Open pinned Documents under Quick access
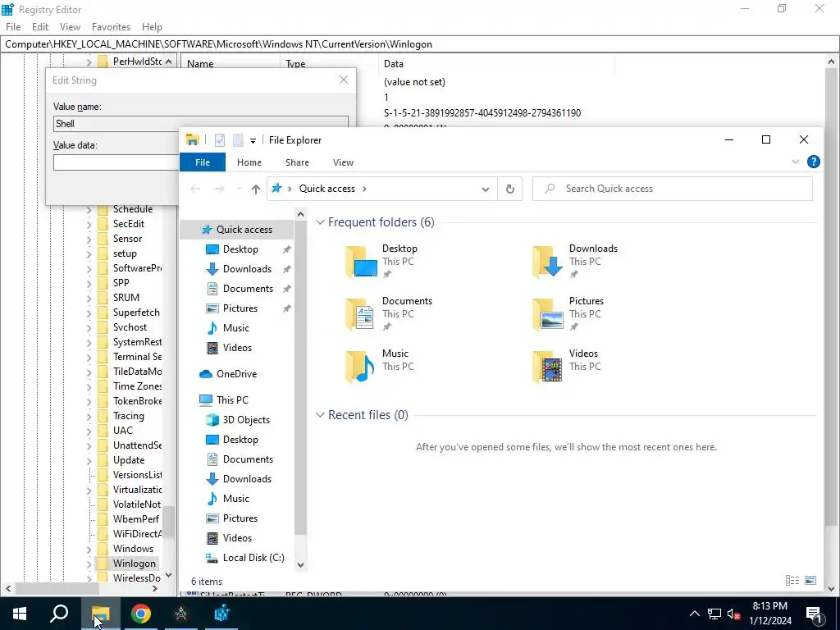Viewport: 840px width, 630px height. coord(248,289)
